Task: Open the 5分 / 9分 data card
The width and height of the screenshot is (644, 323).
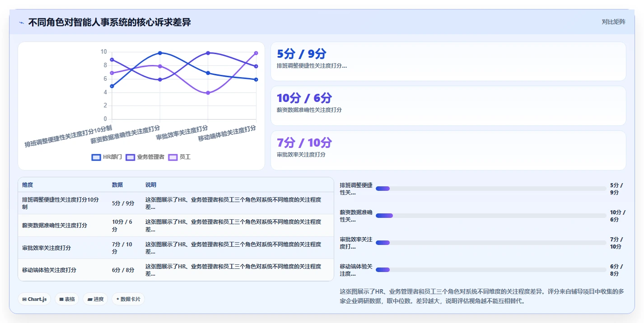Action: [x=448, y=61]
